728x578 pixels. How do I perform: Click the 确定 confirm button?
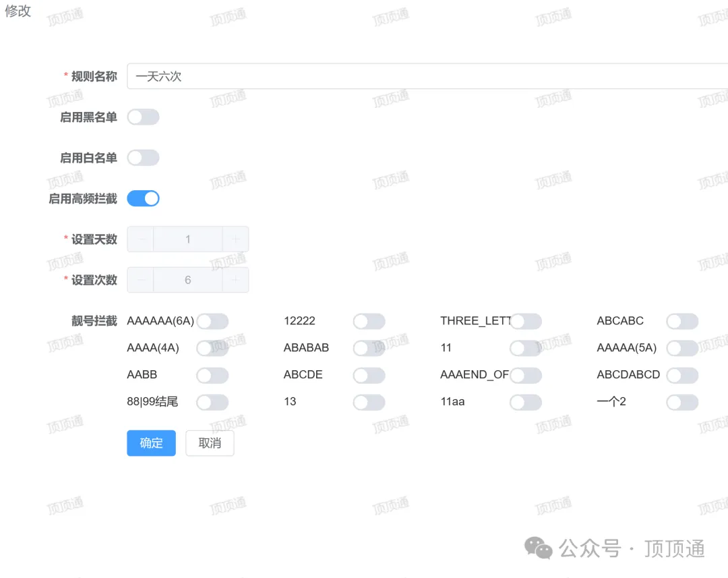(x=151, y=443)
